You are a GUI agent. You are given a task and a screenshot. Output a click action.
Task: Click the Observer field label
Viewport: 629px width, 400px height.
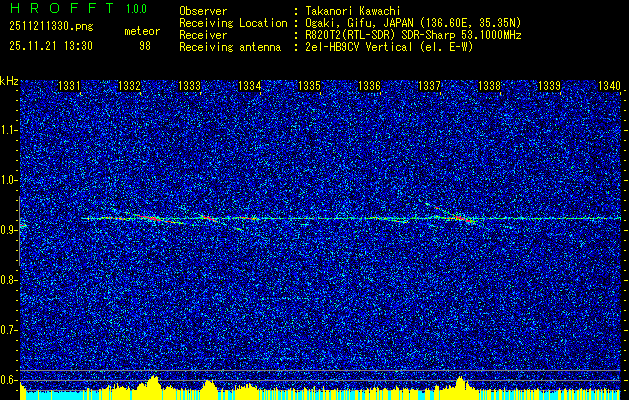click(203, 11)
